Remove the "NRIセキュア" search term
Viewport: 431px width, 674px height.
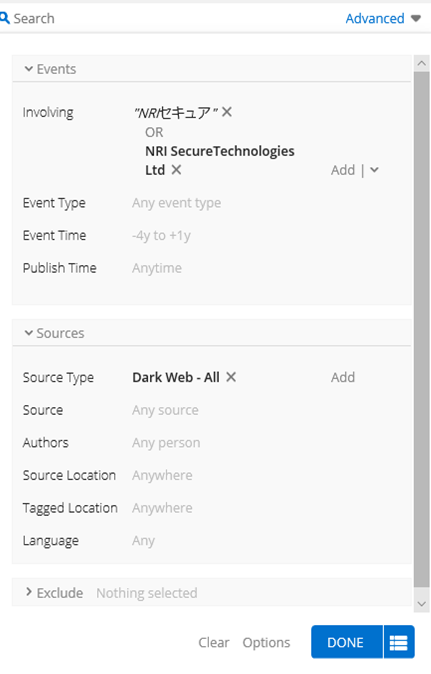pyautogui.click(x=227, y=112)
